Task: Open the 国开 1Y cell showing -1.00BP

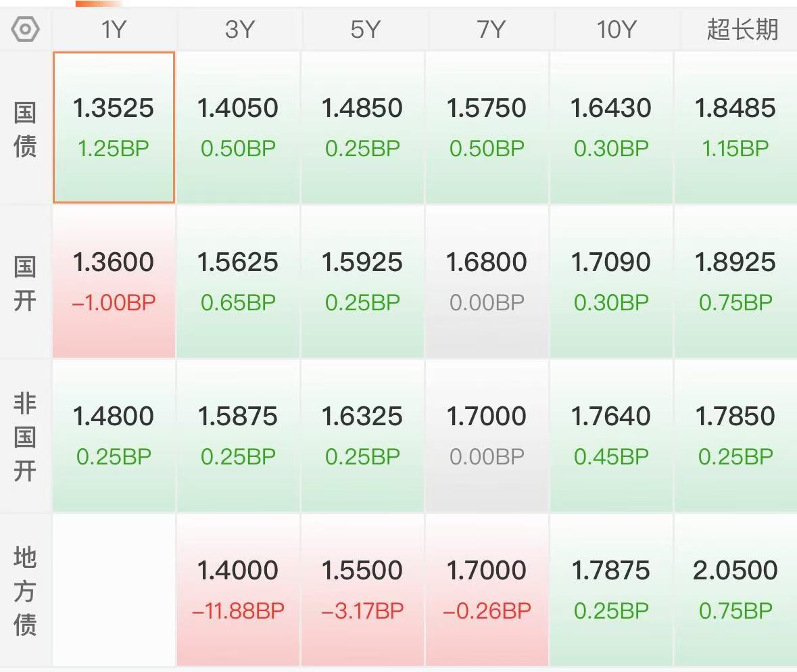Action: 114,282
